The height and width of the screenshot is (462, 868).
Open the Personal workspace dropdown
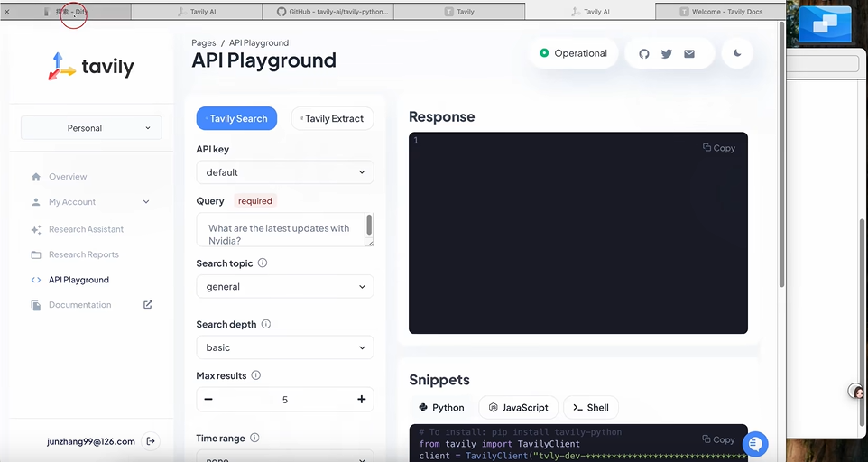[91, 128]
